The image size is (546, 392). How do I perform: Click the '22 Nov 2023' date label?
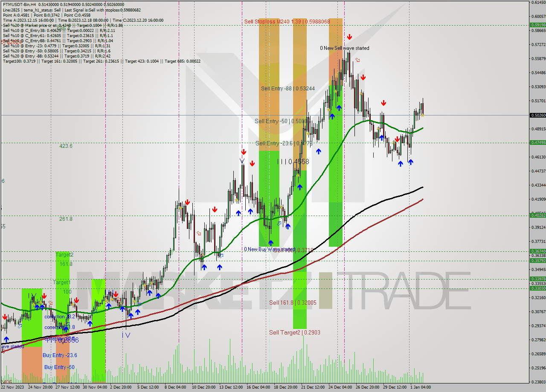[x=13, y=387]
